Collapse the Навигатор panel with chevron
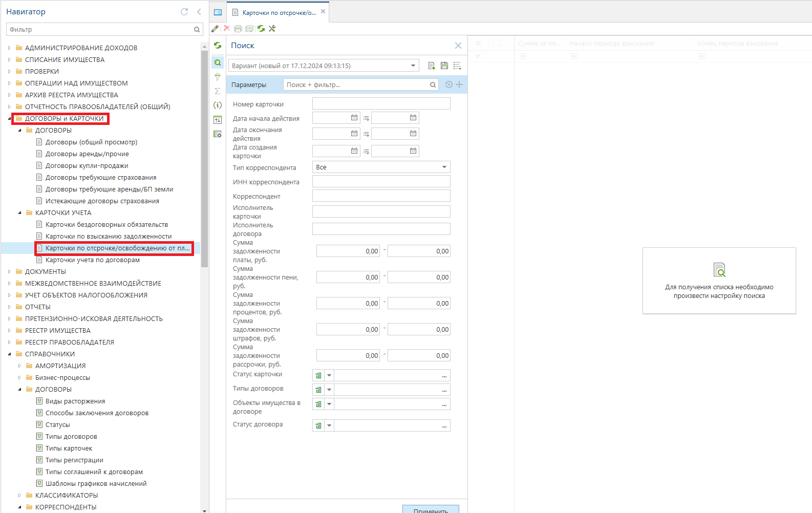Screen dimensions: 812x513 (199, 12)
